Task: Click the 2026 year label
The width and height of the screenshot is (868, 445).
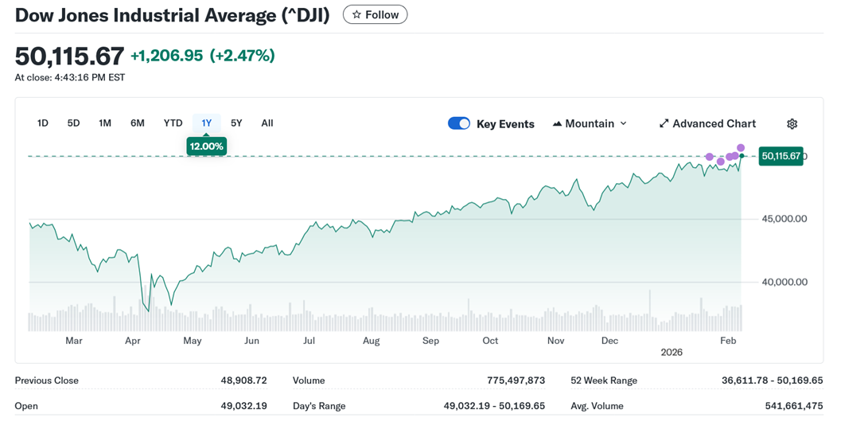Action: click(x=671, y=353)
